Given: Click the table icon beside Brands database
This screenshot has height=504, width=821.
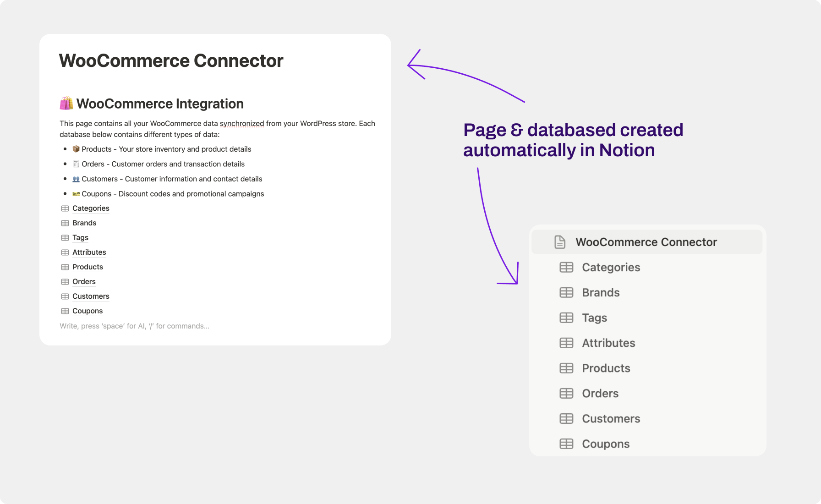Looking at the screenshot, I should (65, 223).
